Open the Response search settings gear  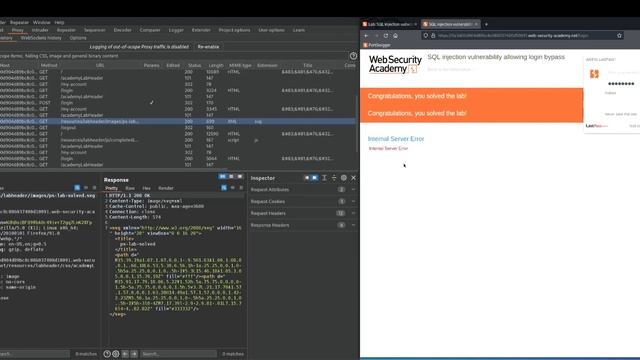(x=116, y=354)
